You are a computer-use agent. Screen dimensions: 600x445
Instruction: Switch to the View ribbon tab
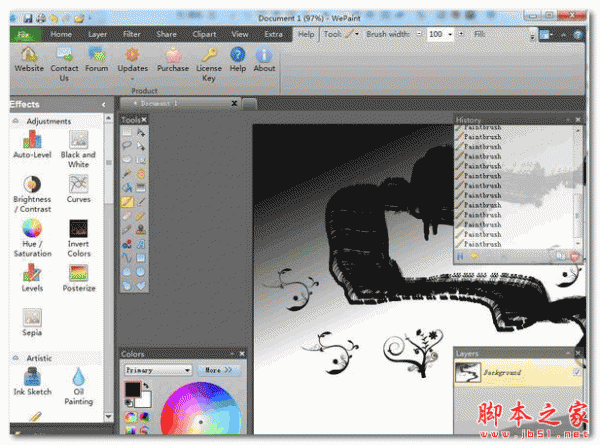point(240,34)
